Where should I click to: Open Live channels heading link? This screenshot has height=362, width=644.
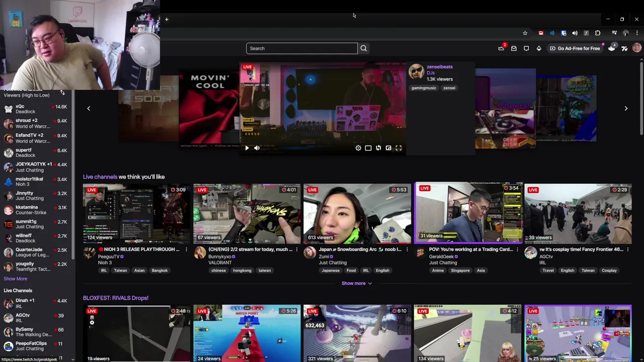pos(100,176)
